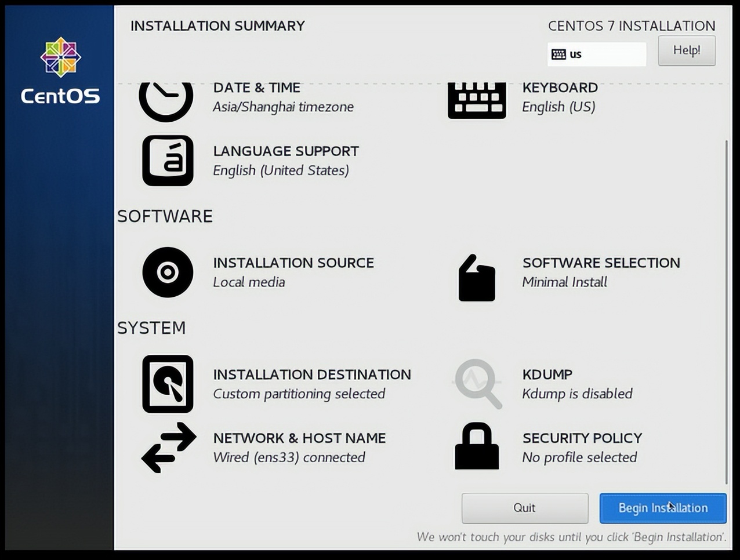Open Security Policy padlock icon
This screenshot has height=560, width=740.
[x=476, y=446]
